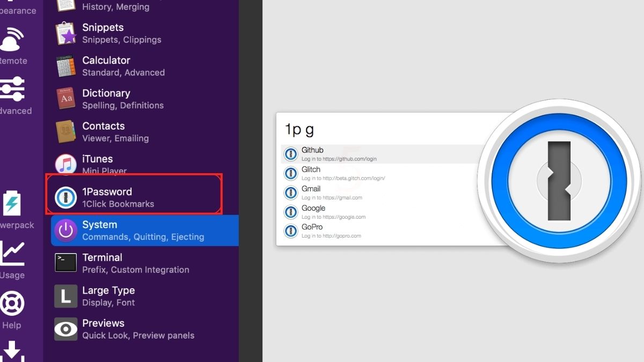Open Help lifebuoy in the sidebar
The image size is (644, 362).
12,310
